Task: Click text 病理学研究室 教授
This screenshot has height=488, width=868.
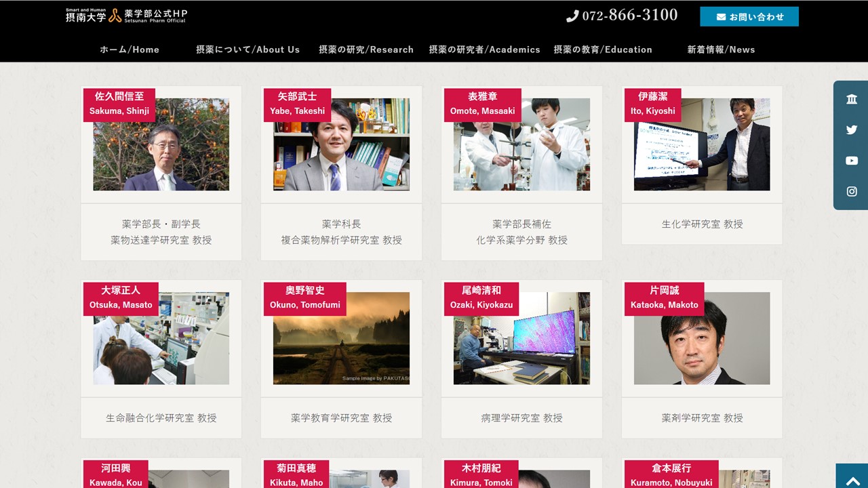Action: 522,418
